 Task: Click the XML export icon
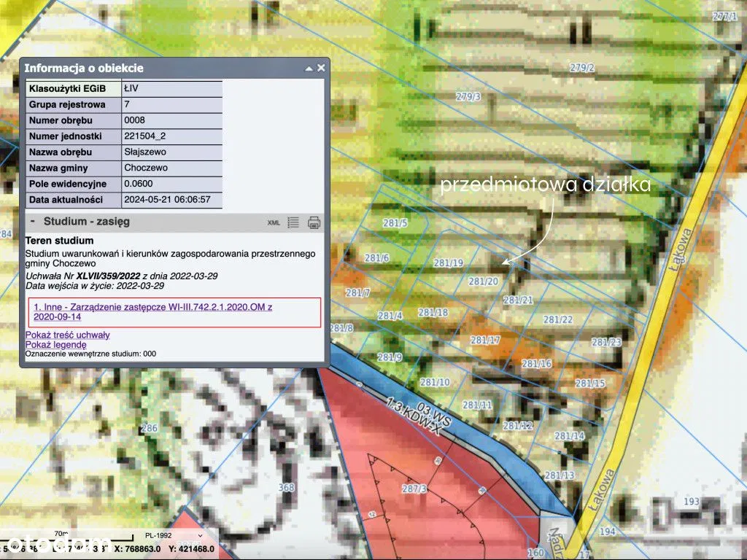point(274,223)
